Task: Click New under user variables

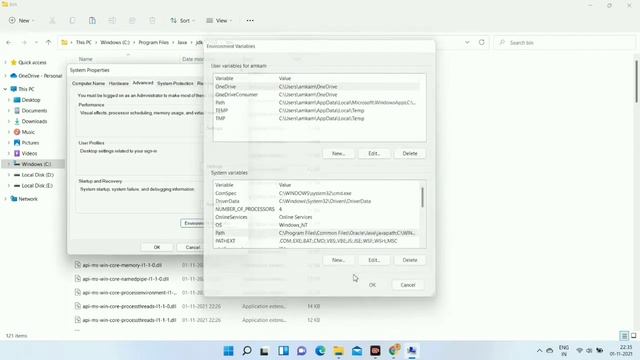Action: point(338,153)
